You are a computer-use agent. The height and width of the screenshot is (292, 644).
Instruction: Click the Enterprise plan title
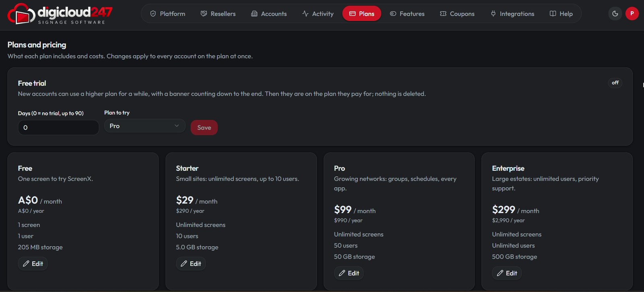pos(508,168)
